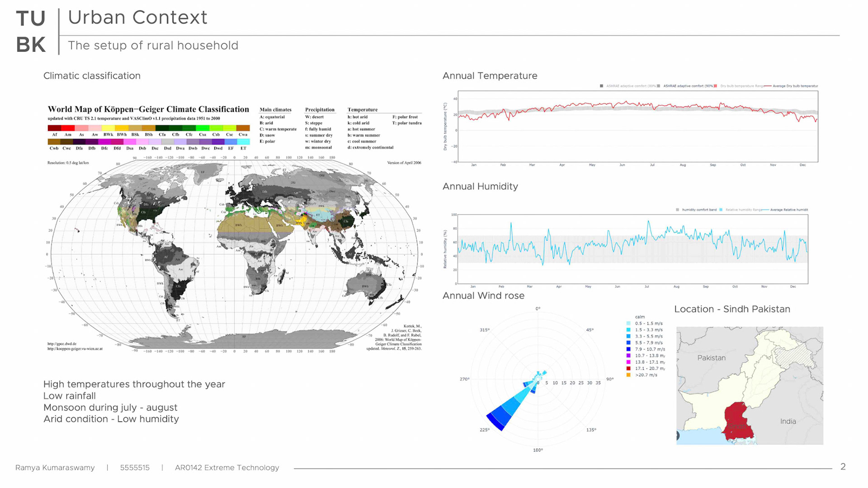Click the Annual Wind rose heading
Viewport: 868px width, 488px height.
coord(483,296)
